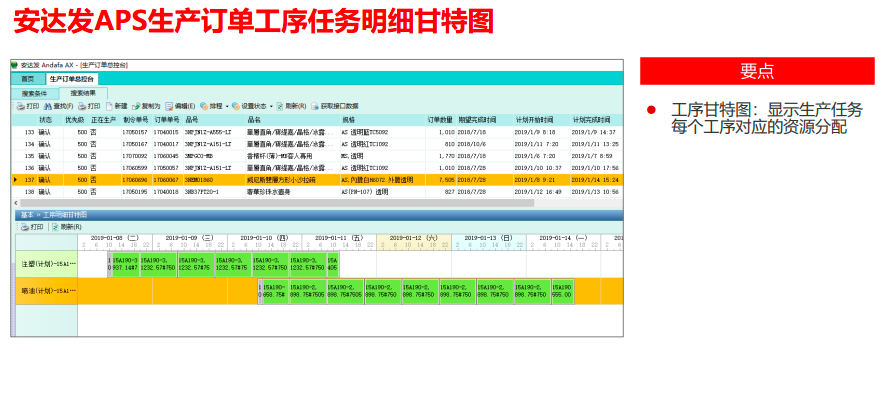Sort by the 优先级 column header
The image size is (884, 401).
point(75,120)
